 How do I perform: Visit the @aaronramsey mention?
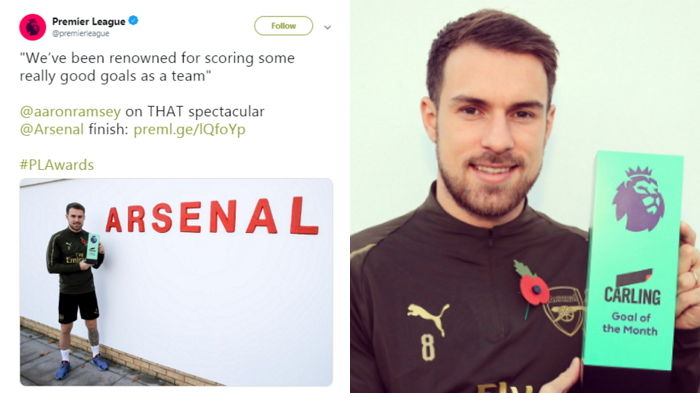click(x=70, y=111)
